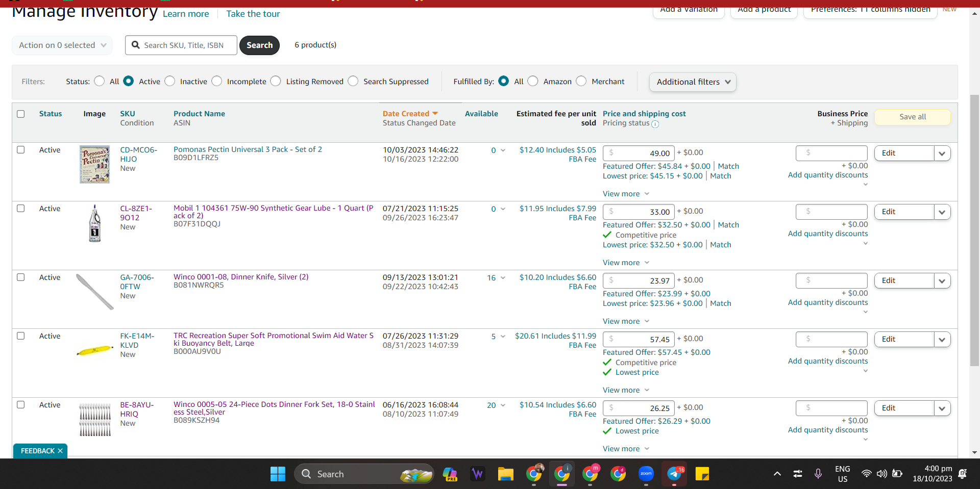Open File Explorer from the taskbar
Image resolution: width=980 pixels, height=489 pixels.
pyautogui.click(x=505, y=474)
